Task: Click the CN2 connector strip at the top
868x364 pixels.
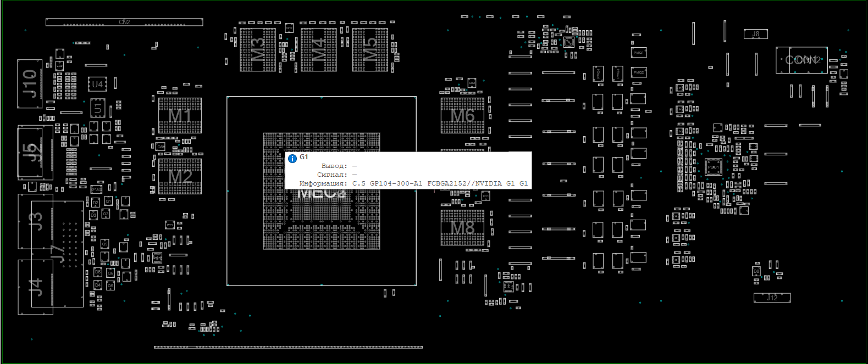Action: tap(124, 23)
